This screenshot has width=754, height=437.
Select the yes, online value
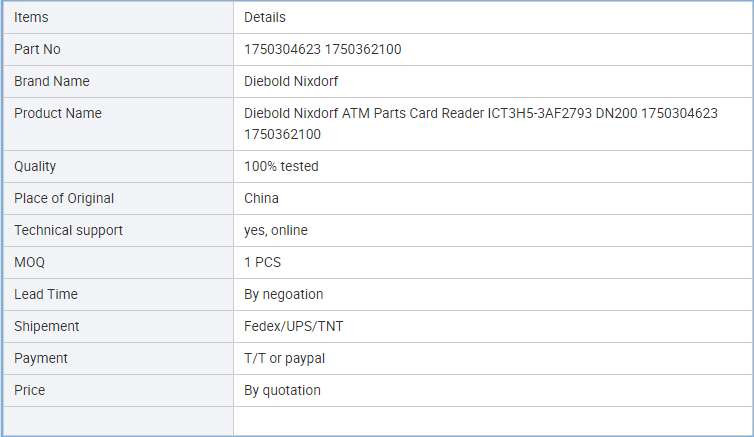tap(276, 230)
